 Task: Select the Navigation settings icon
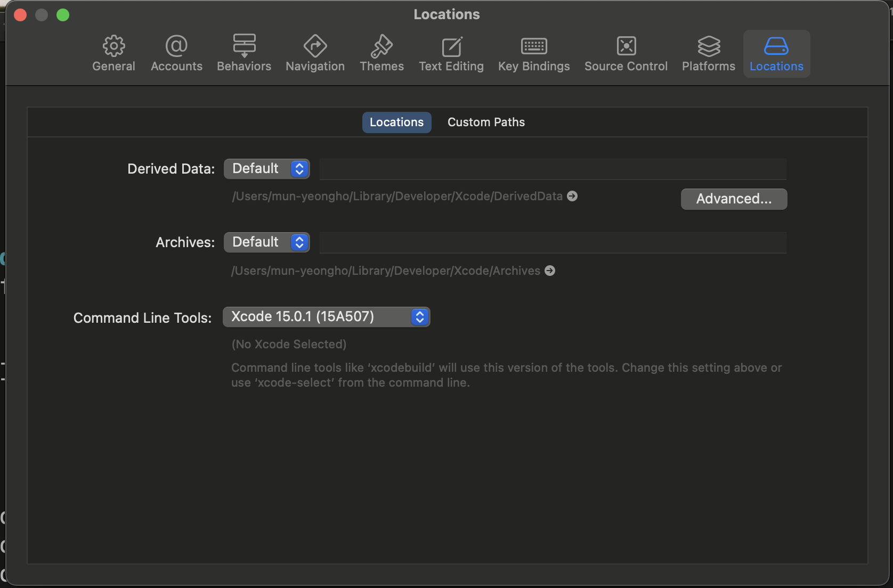click(x=314, y=53)
